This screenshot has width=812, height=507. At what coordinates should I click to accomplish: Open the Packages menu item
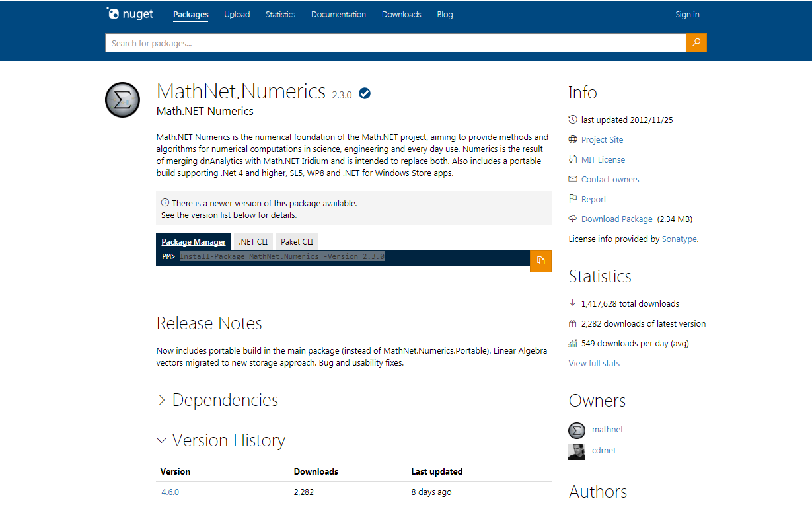click(191, 15)
